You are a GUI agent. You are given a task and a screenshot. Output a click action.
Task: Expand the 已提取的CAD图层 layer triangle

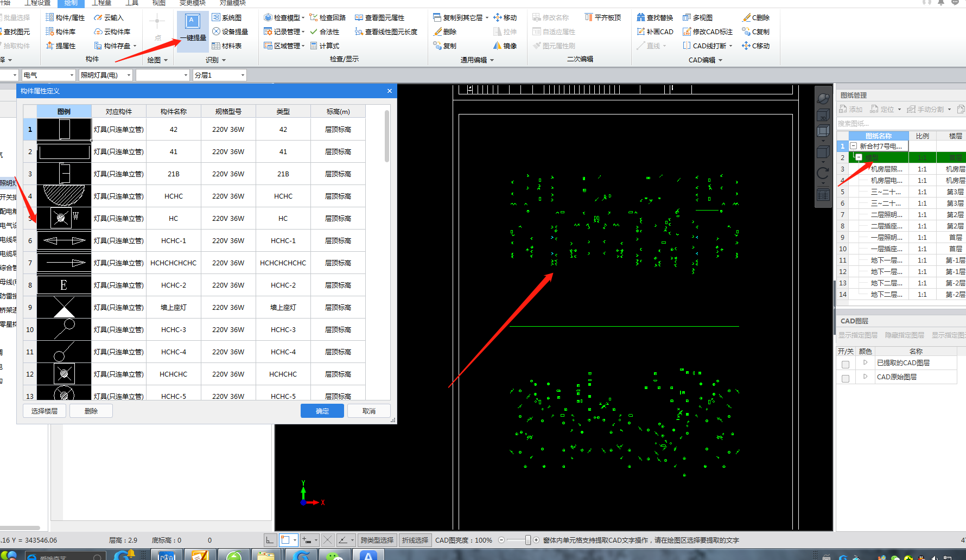click(865, 362)
